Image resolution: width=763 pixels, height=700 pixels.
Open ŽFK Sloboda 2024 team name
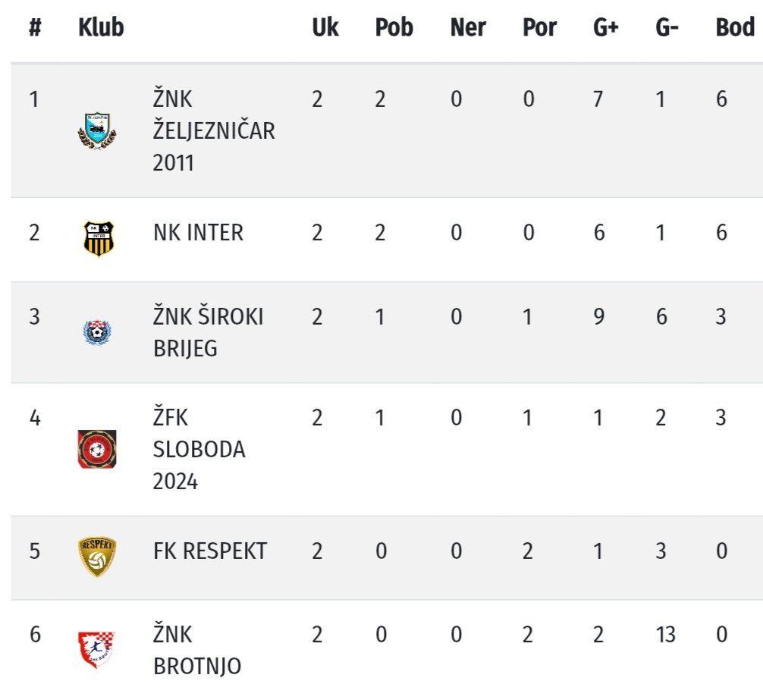pos(199,449)
